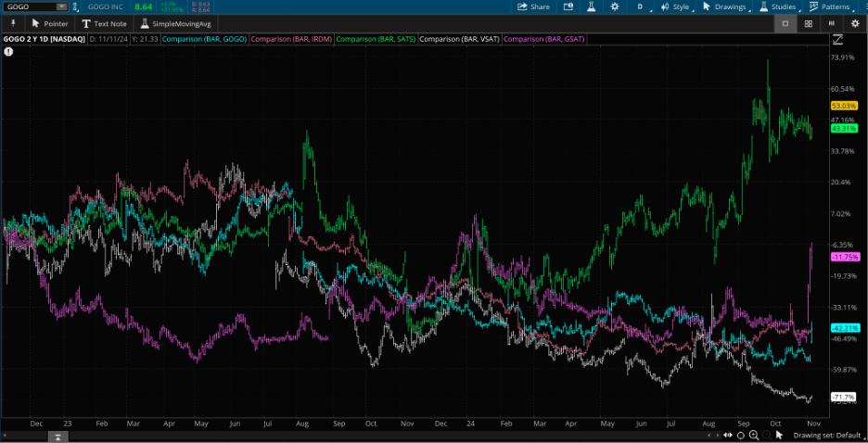Open the grid settings gear icon
This screenshot has width=868, height=443.
[855, 23]
